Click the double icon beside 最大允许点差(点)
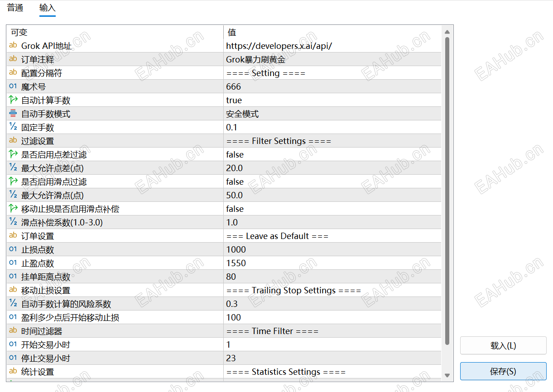Viewport: 553px width, 392px height. tap(13, 167)
